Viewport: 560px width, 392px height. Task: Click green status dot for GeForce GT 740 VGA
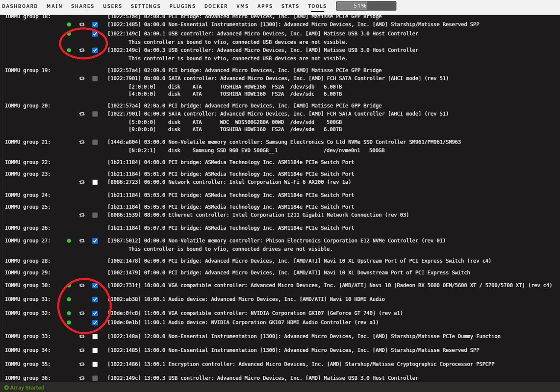pyautogui.click(x=69, y=313)
